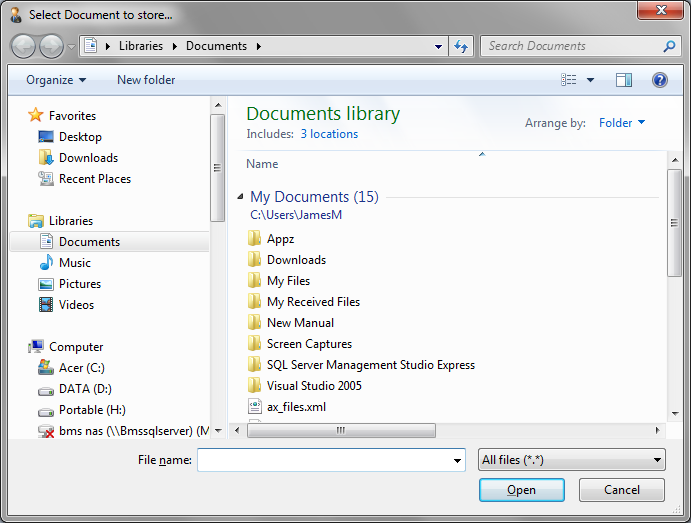691x523 pixels.
Task: Select the ax_files.xml file
Action: click(296, 407)
